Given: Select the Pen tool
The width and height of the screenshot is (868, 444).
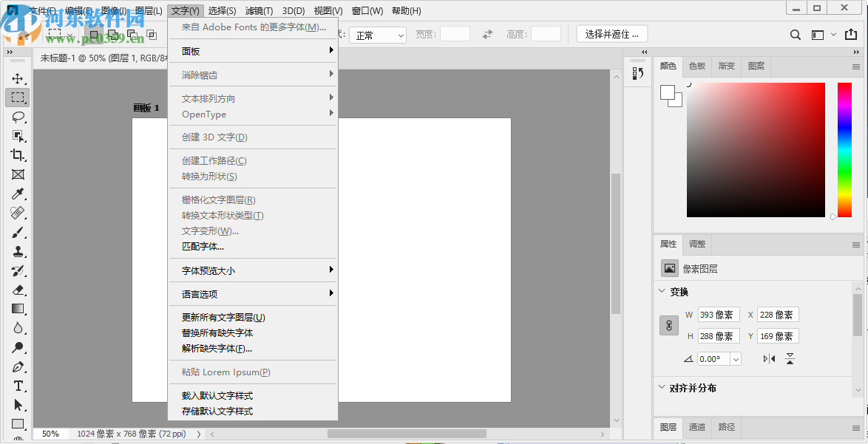Looking at the screenshot, I should [18, 367].
